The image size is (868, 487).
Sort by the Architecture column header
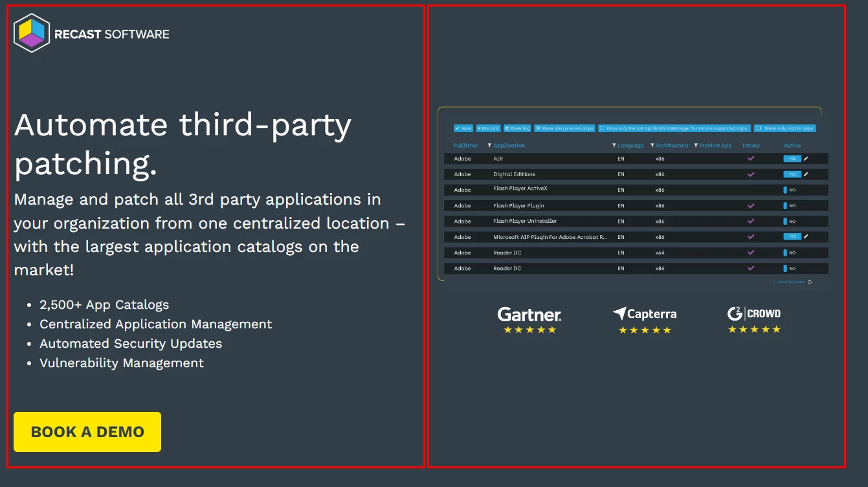(x=672, y=146)
